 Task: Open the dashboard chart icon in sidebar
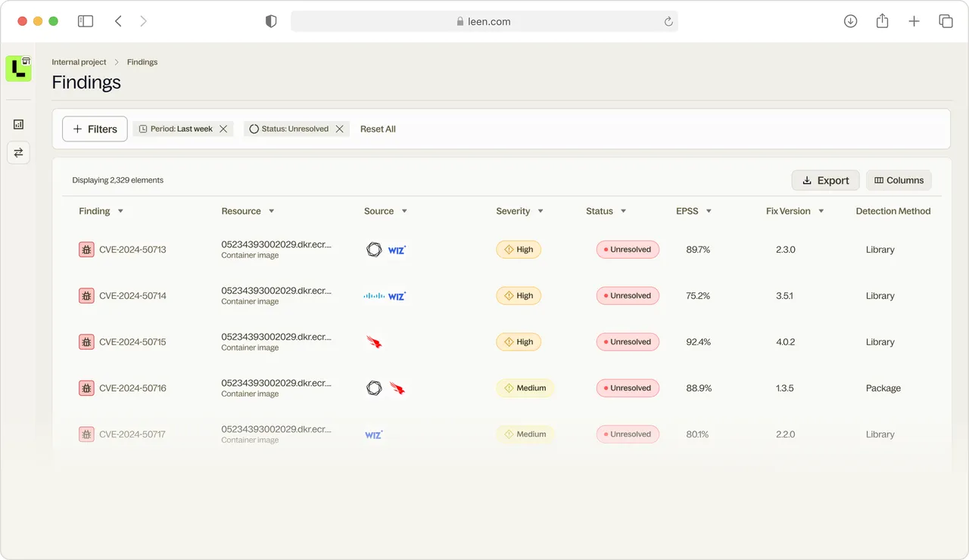[19, 124]
